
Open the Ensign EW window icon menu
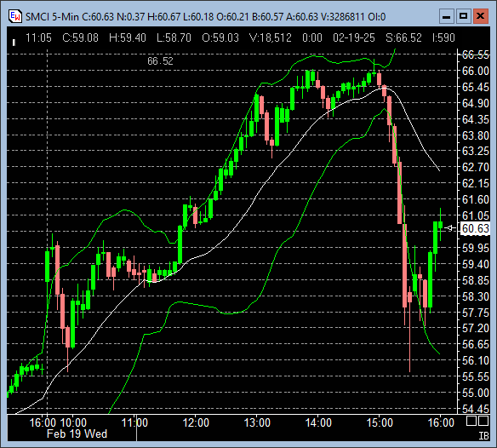click(15, 16)
